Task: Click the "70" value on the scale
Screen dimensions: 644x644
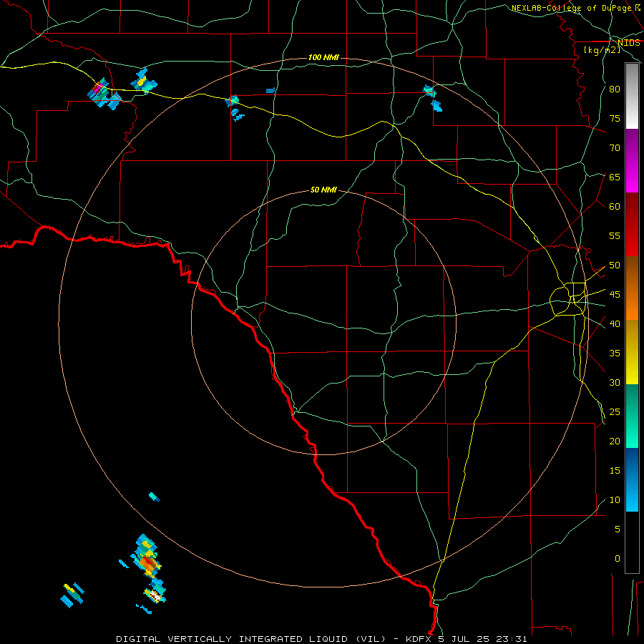Action: [615, 148]
